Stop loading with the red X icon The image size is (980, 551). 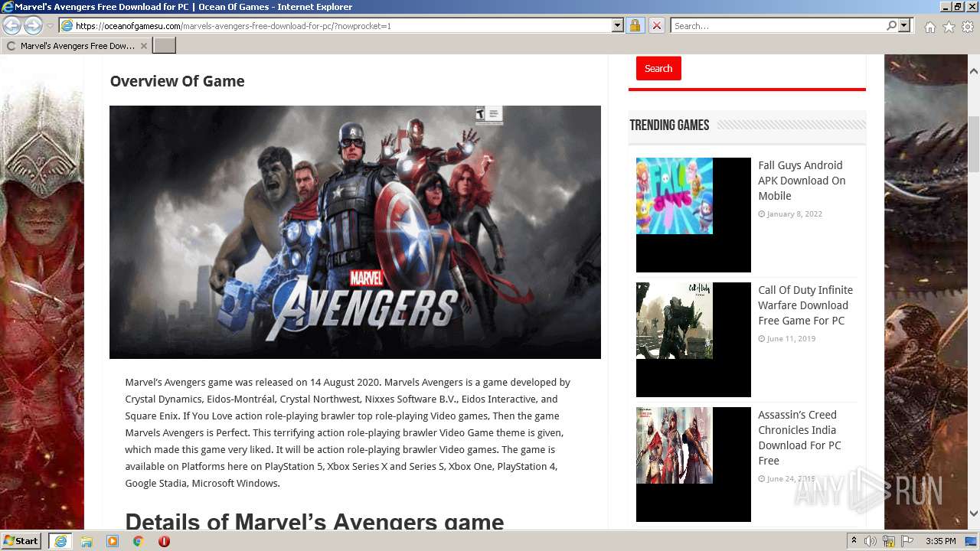coord(656,26)
